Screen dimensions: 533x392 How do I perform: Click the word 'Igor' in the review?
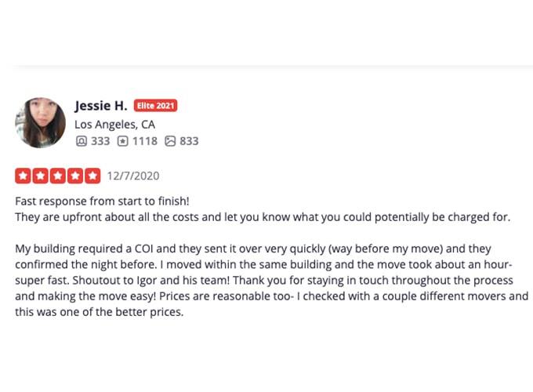(x=147, y=281)
